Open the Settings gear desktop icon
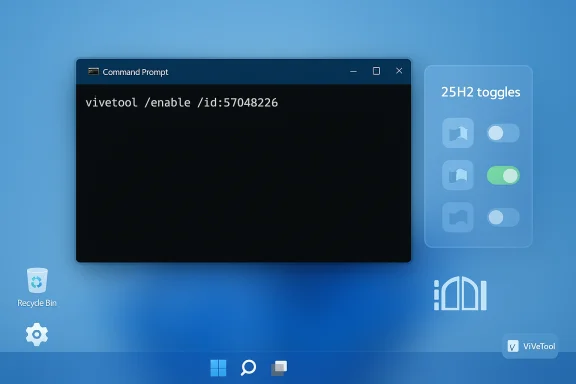The image size is (576, 384). [37, 334]
